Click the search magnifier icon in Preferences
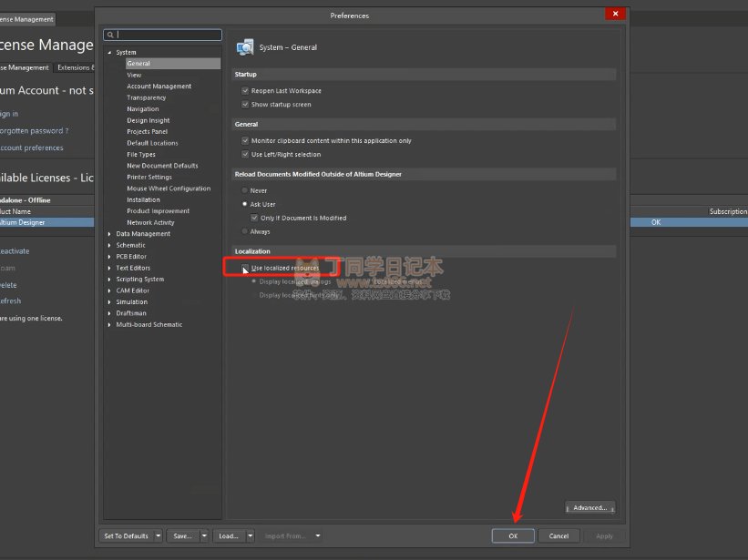The height and width of the screenshot is (560, 748). point(110,35)
